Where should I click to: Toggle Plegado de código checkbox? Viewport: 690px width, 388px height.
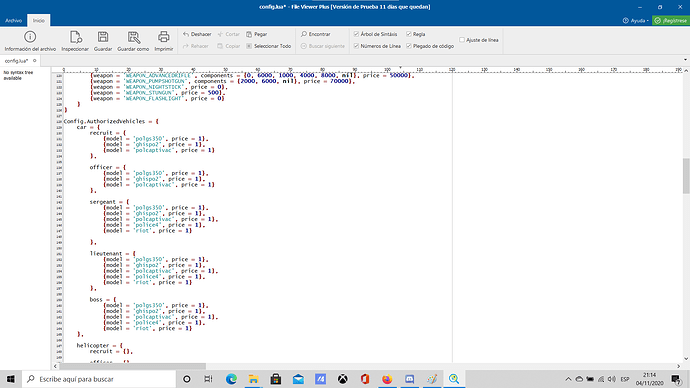pyautogui.click(x=409, y=46)
